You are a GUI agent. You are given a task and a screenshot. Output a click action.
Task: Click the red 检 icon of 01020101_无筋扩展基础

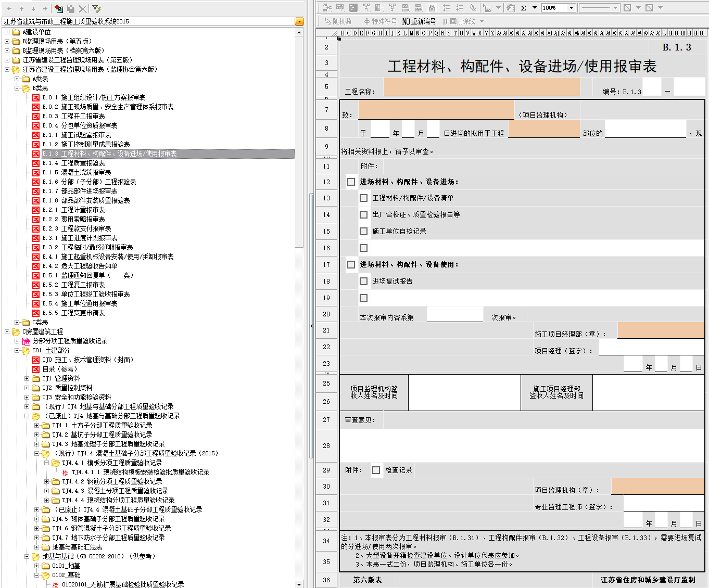[56, 585]
